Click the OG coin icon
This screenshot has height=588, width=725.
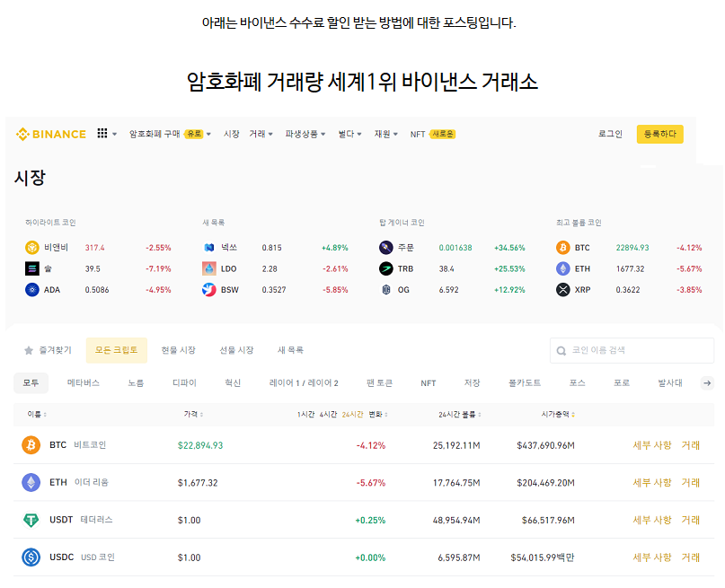[x=386, y=290]
